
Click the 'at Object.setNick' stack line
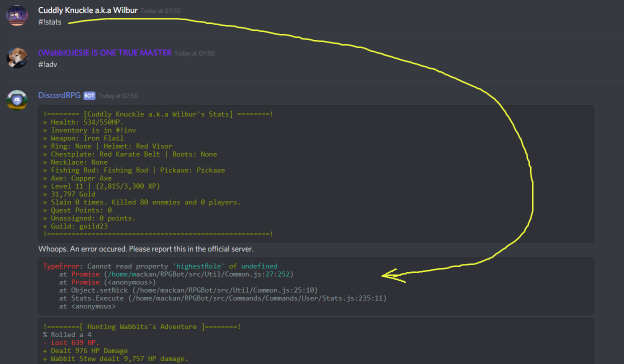click(188, 290)
